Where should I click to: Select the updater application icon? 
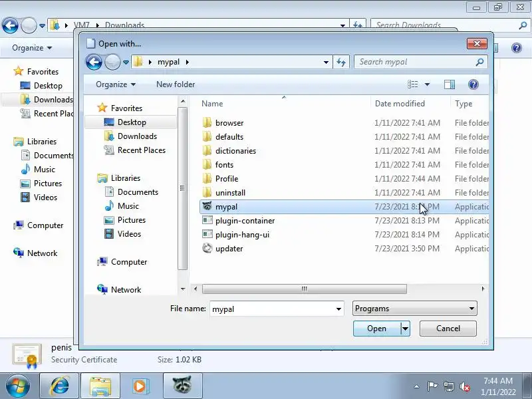207,248
